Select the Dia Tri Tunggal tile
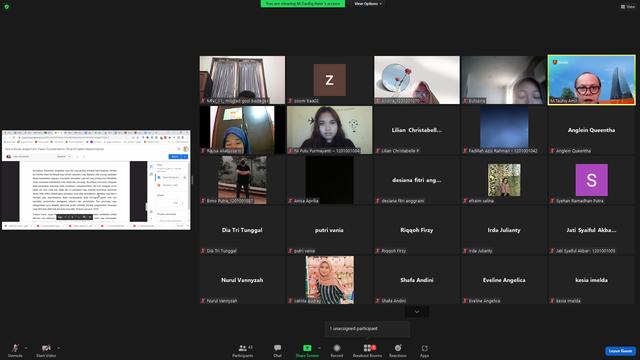This screenshot has height=360, width=640. click(242, 230)
